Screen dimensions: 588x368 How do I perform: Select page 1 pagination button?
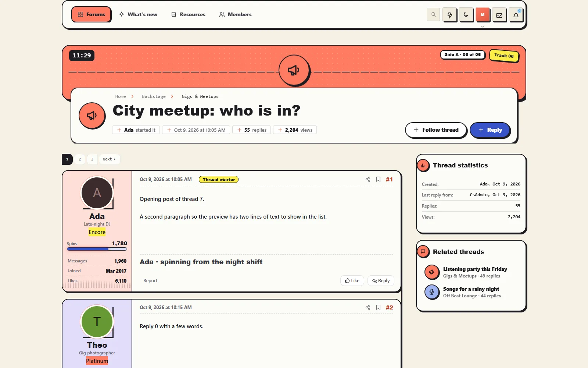[67, 159]
